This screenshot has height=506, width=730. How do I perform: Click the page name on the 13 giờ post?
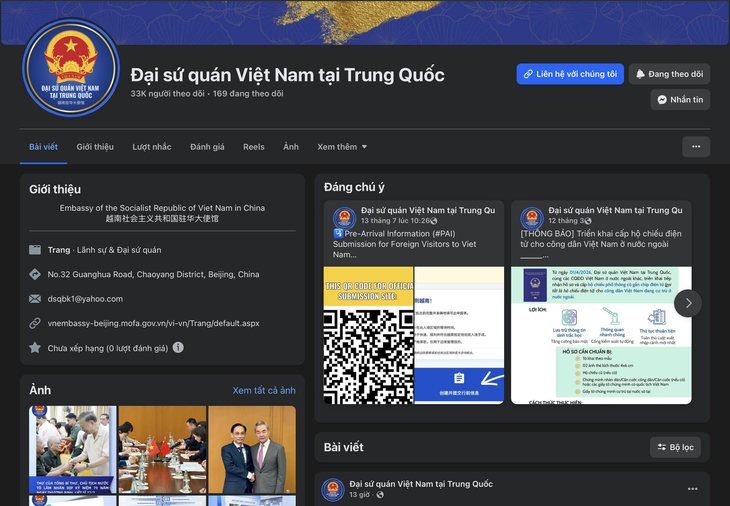point(421,484)
